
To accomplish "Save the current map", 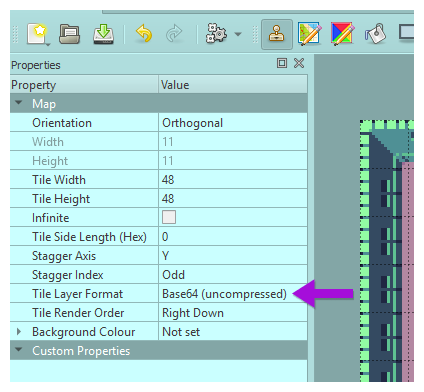I will pyautogui.click(x=103, y=34).
